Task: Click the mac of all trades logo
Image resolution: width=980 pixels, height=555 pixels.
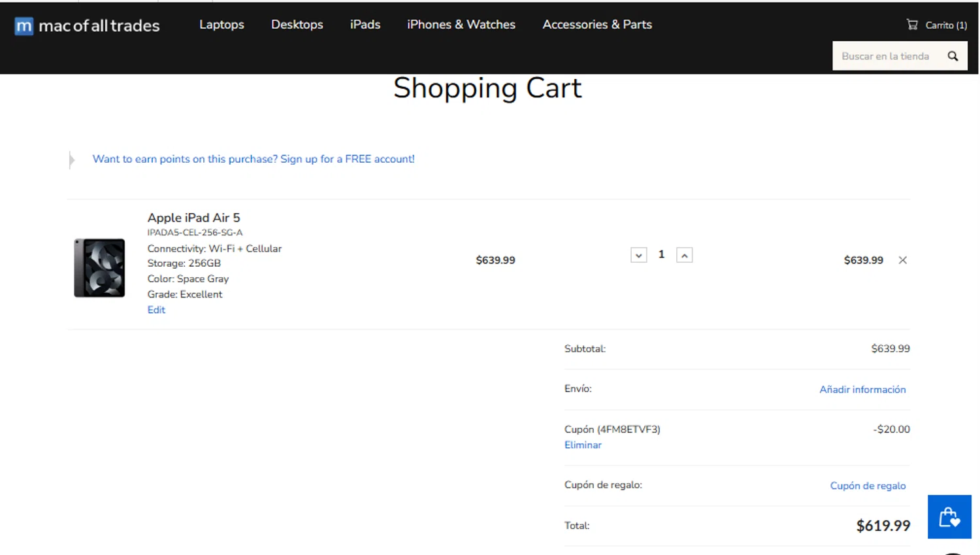Action: (87, 25)
